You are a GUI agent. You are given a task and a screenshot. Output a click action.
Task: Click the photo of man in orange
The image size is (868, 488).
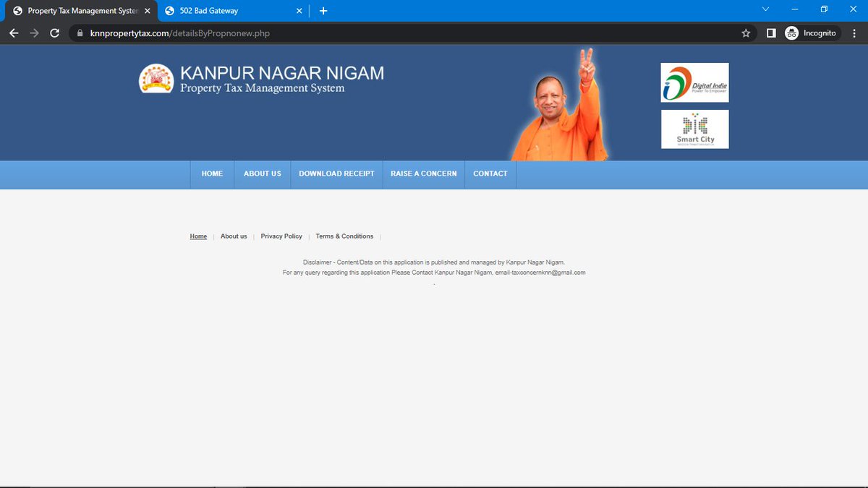coord(561,105)
